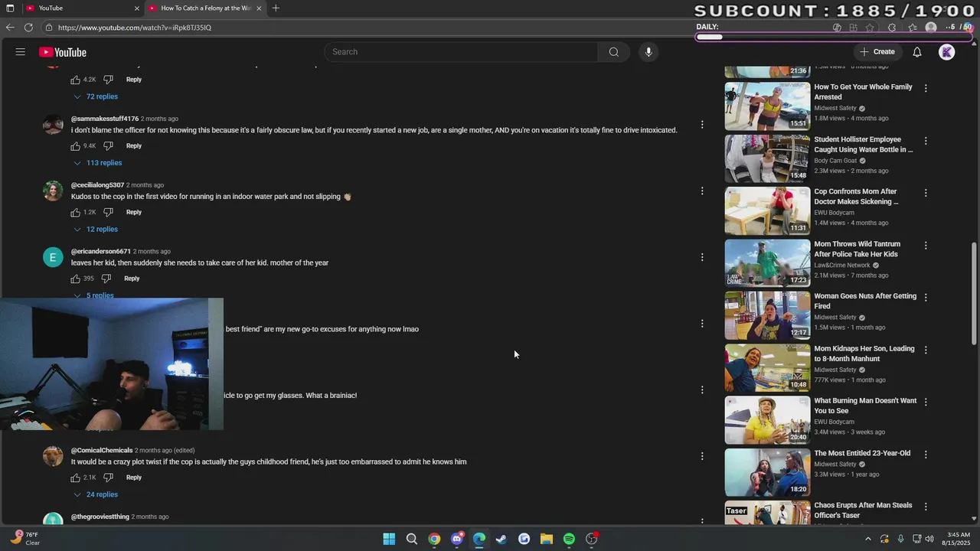Open @thegrooviestthing channel link

[x=100, y=517]
